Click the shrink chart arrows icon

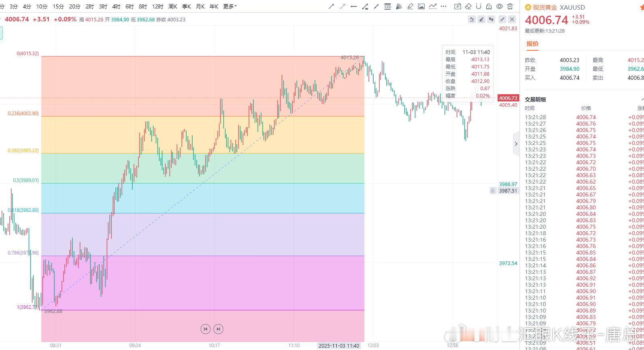coord(502,19)
